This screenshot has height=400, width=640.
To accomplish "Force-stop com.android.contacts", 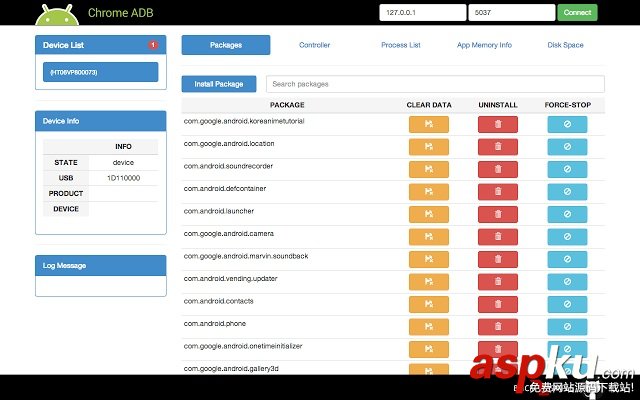I will tap(567, 304).
